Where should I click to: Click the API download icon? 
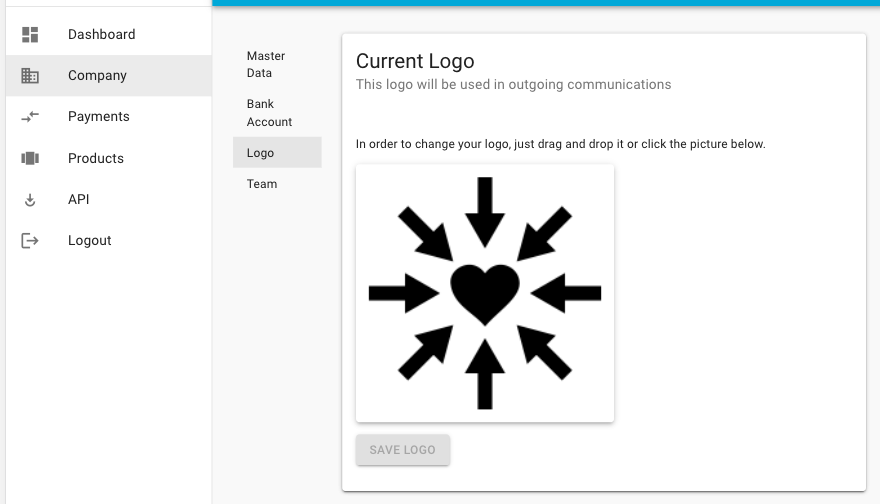click(30, 200)
